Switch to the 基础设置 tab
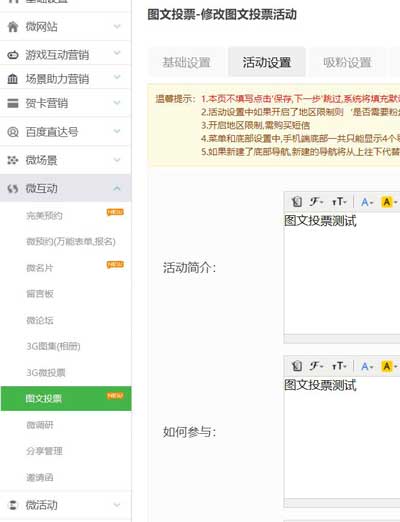This screenshot has height=522, width=400. (186, 62)
